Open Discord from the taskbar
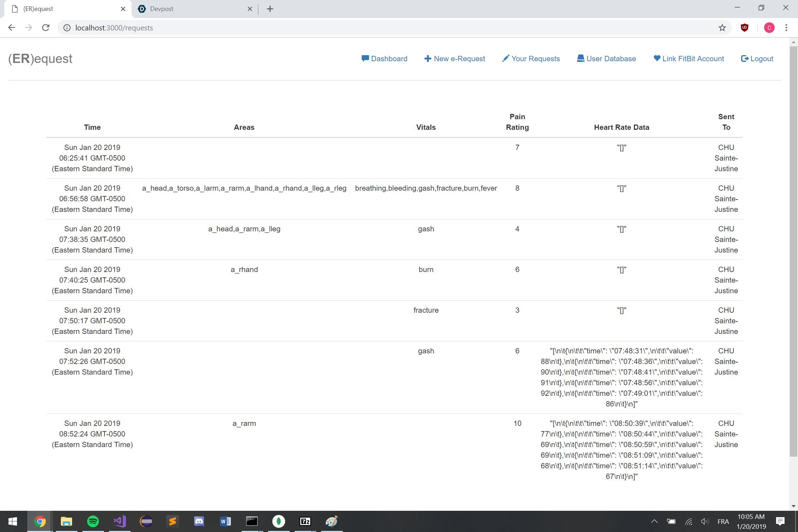 (x=199, y=521)
